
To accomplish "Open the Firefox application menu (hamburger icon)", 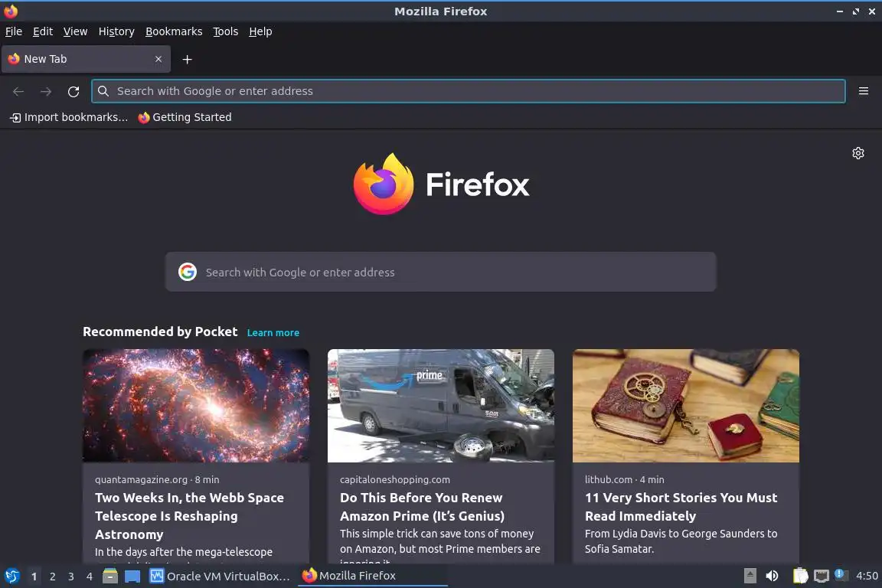I will pos(864,91).
